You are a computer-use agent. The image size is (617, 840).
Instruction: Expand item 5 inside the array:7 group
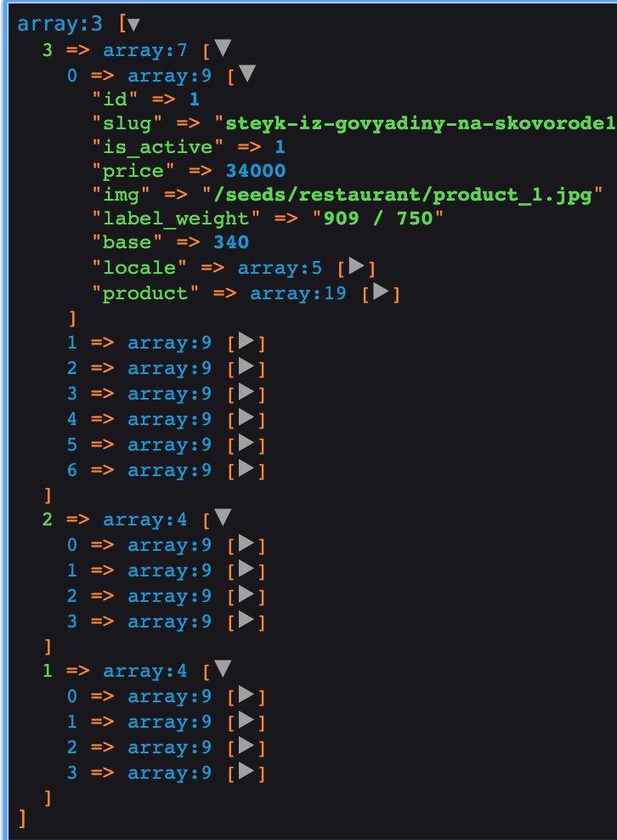246,443
